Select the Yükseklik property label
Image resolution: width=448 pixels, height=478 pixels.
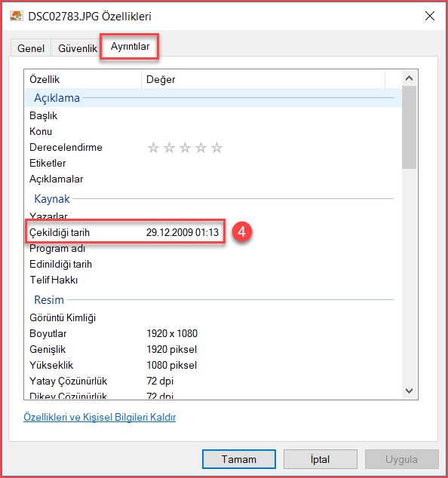[x=51, y=365]
